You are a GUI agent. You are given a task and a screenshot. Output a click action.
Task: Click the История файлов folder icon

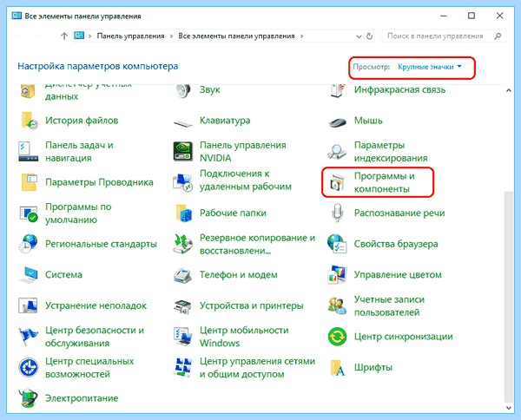(29, 121)
